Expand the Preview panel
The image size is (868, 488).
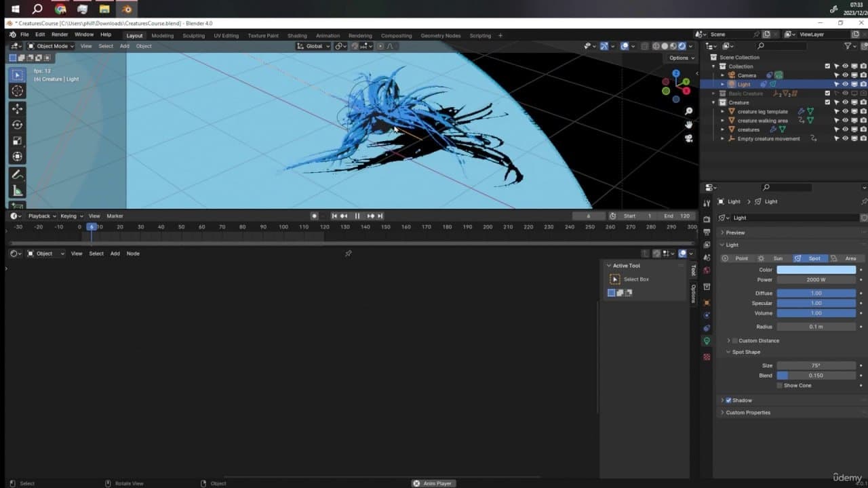[x=735, y=232]
